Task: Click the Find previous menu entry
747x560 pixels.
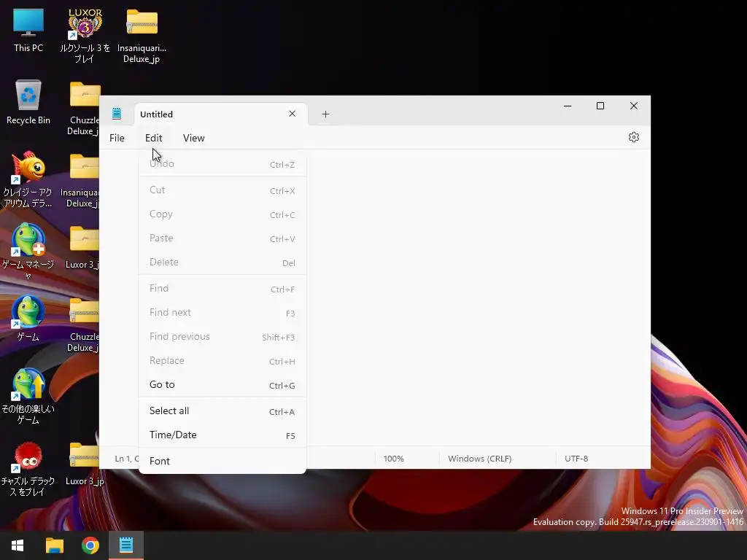Action: coord(222,337)
